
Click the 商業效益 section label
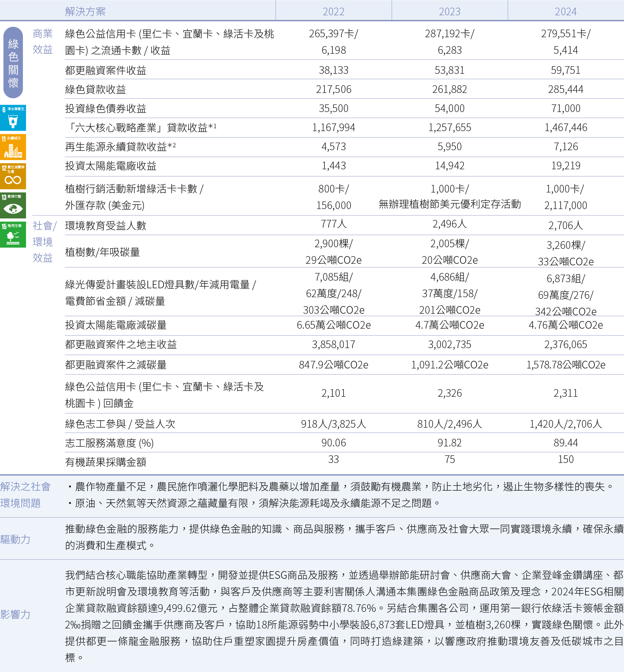pos(43,41)
